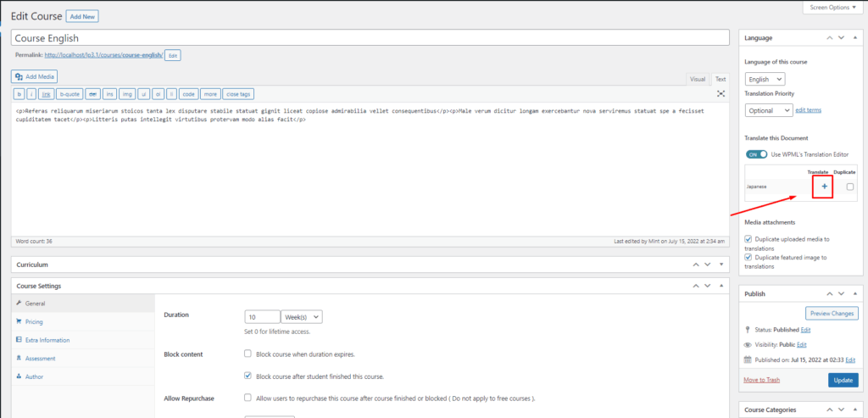868x418 pixels.
Task: Click the blue Update button
Action: 843,380
